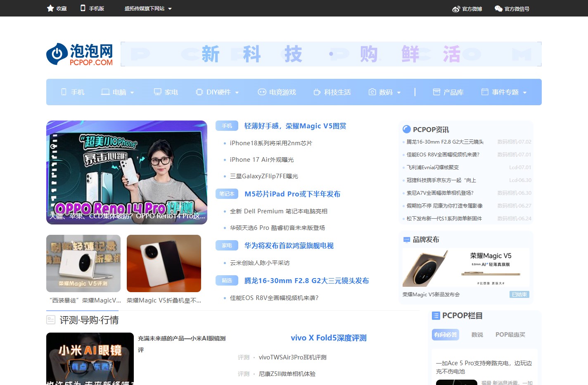This screenshot has width=588, height=385.
Task: Open sidebar item 佳能EOS R8V全画幅视频机来袭?
Action: pyautogui.click(x=443, y=155)
